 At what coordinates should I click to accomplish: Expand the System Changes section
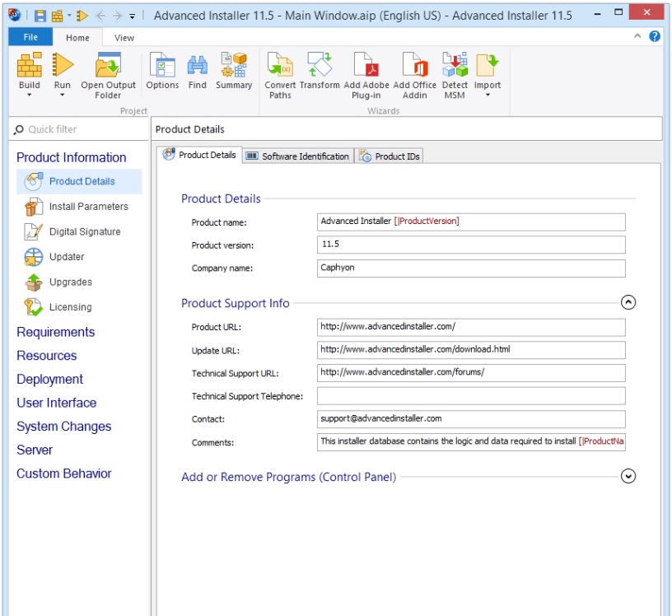click(x=64, y=426)
